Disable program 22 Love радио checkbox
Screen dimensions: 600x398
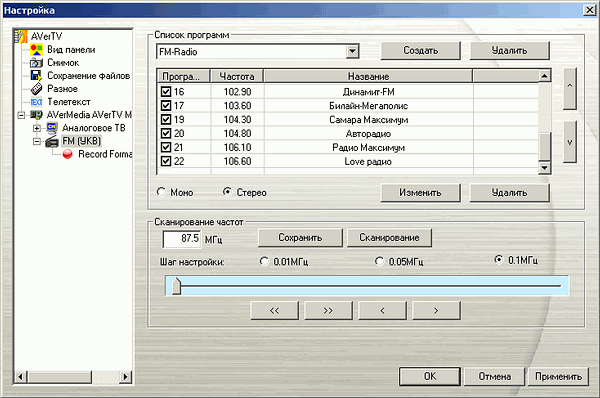click(x=166, y=161)
